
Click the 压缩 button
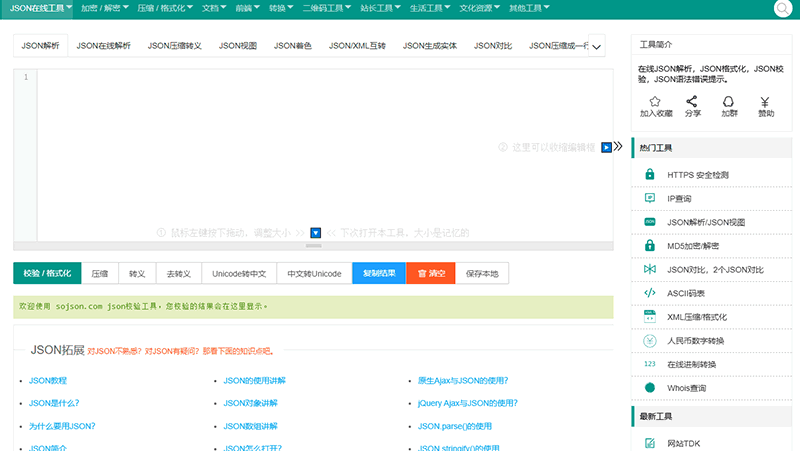point(99,273)
